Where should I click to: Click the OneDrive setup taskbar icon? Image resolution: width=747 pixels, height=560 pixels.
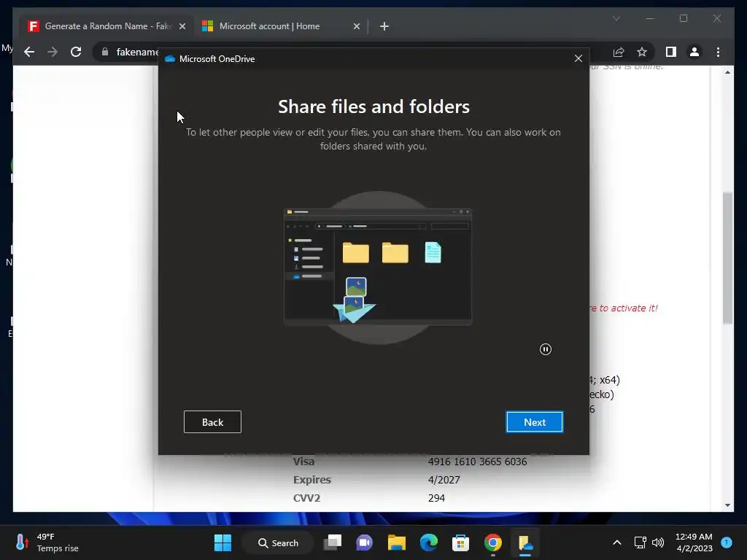525,542
